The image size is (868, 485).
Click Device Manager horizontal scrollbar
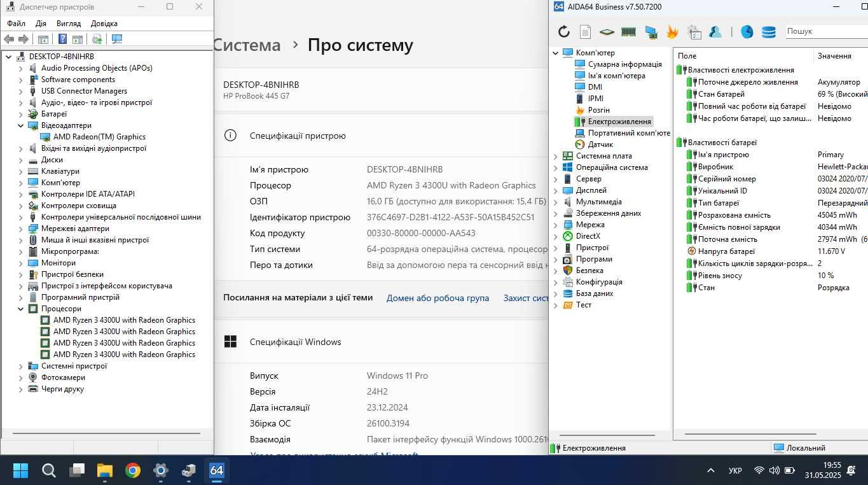(x=107, y=433)
